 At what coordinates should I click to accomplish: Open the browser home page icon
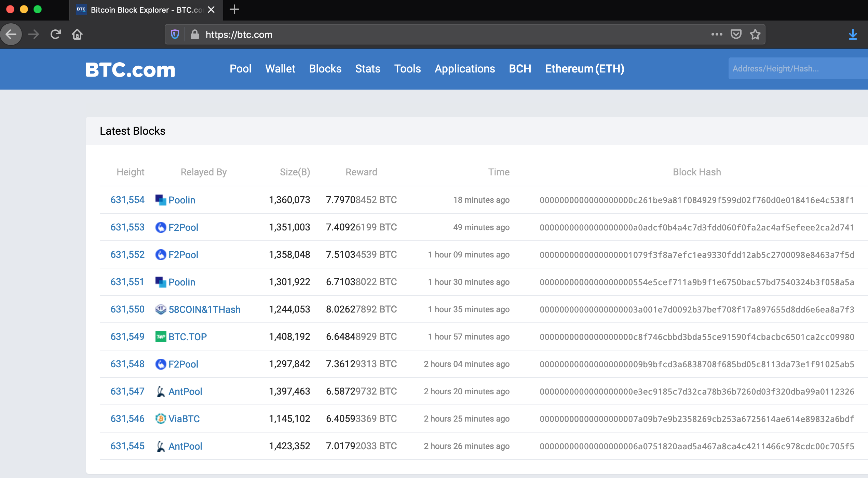77,34
